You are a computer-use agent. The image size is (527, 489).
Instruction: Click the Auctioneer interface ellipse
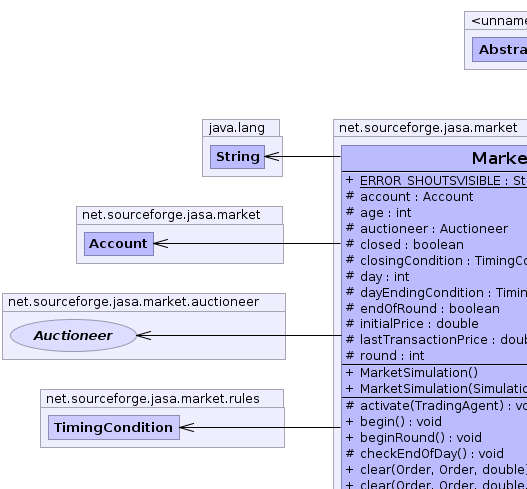(73, 335)
